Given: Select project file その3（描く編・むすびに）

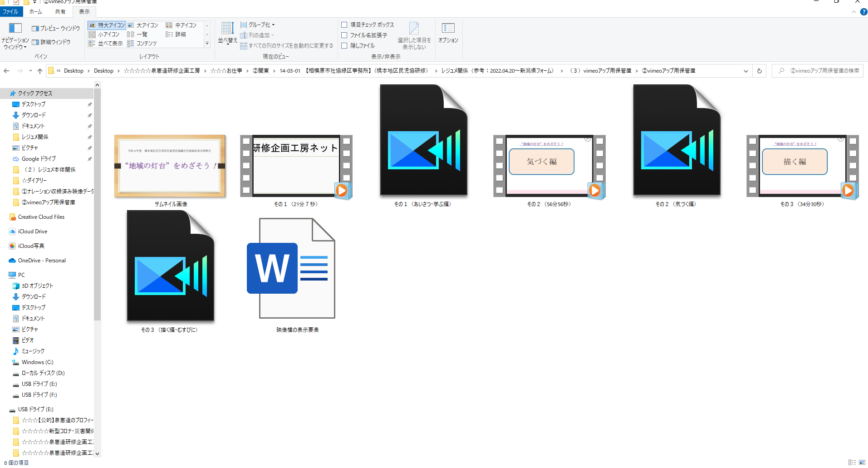Looking at the screenshot, I should (x=170, y=271).
